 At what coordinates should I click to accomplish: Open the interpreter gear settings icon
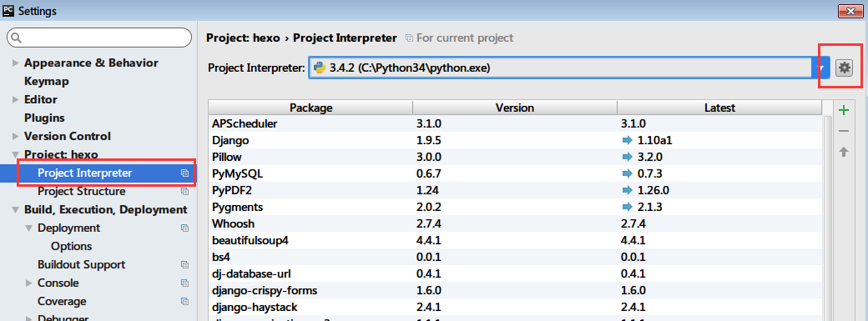844,68
